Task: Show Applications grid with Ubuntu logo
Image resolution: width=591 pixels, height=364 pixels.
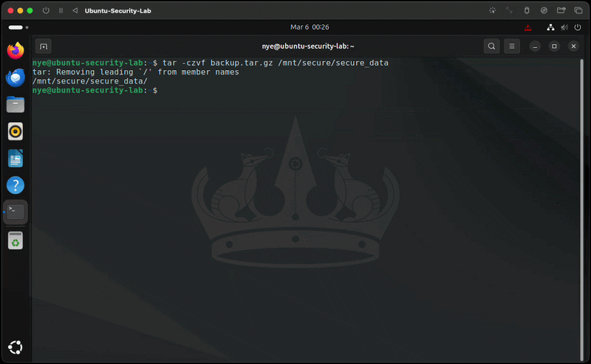Action: tap(16, 347)
